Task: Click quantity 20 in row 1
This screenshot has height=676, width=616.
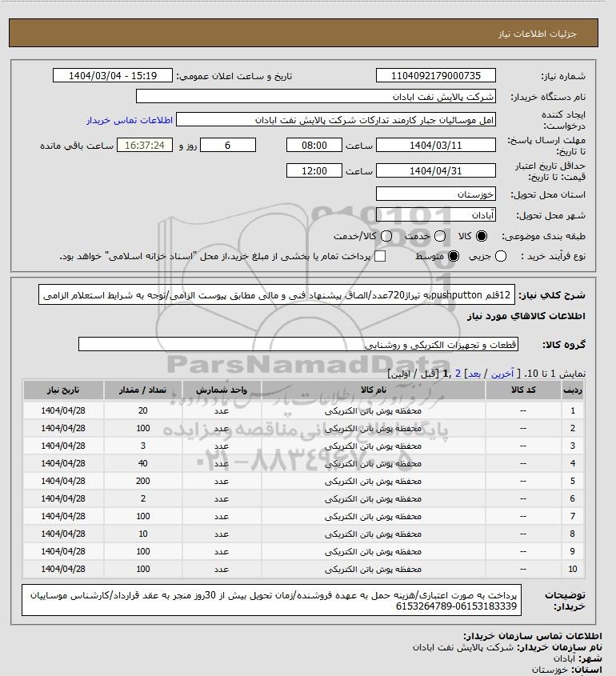Action: pos(143,410)
